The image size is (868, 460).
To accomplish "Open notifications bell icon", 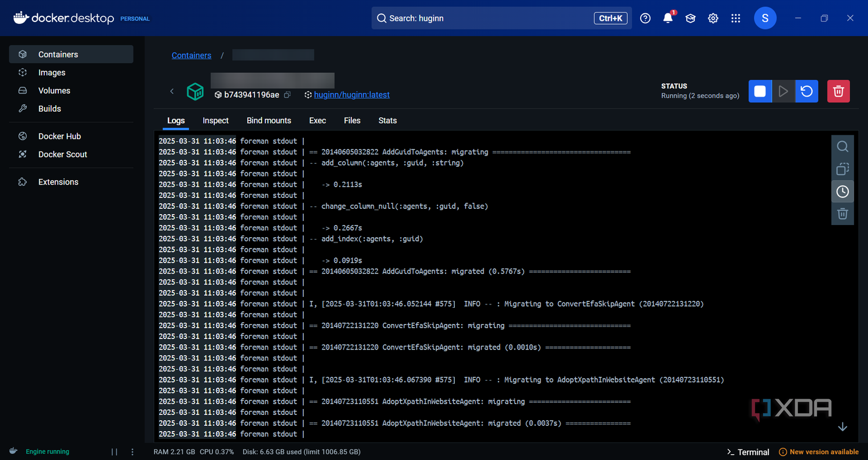I will click(668, 19).
